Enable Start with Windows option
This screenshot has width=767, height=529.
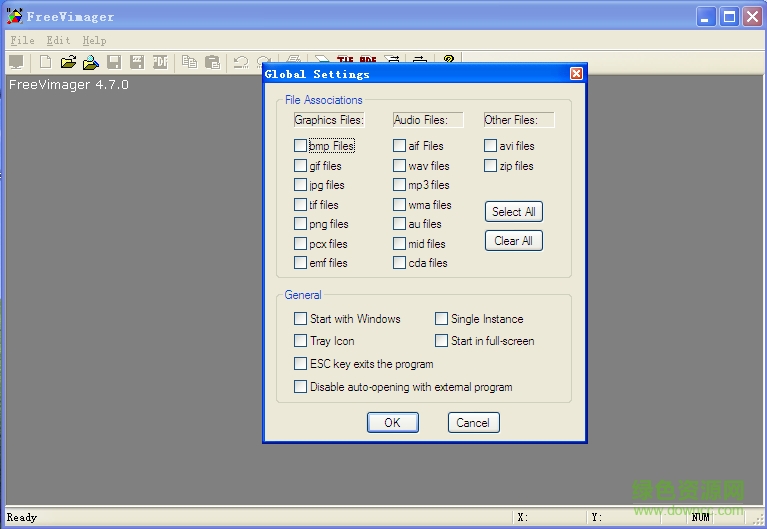(x=301, y=319)
